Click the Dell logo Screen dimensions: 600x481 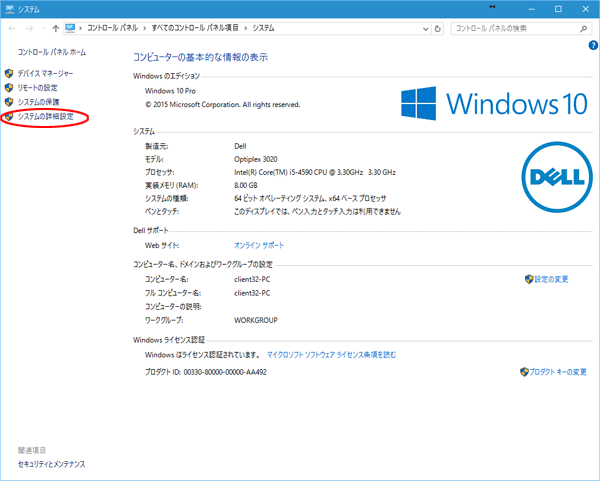557,177
